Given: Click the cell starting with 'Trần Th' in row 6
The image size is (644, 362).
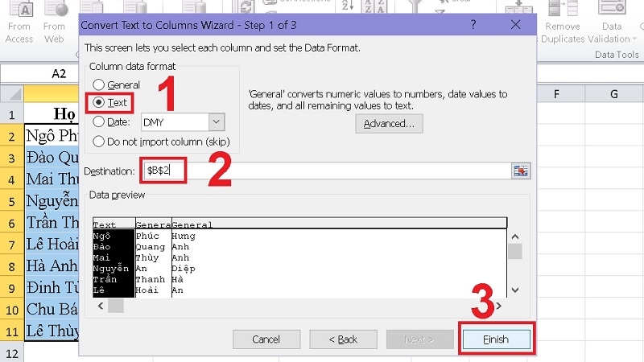Looking at the screenshot, I should 52,223.
